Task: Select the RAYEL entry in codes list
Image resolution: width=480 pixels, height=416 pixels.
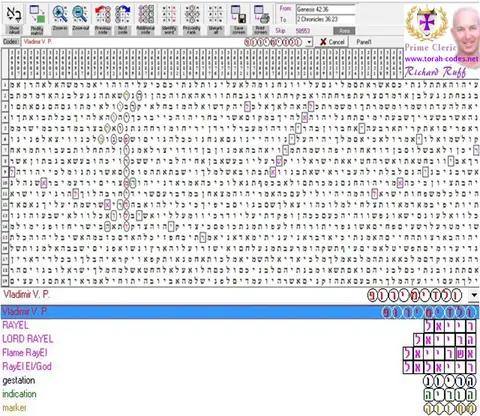Action: pyautogui.click(x=15, y=325)
